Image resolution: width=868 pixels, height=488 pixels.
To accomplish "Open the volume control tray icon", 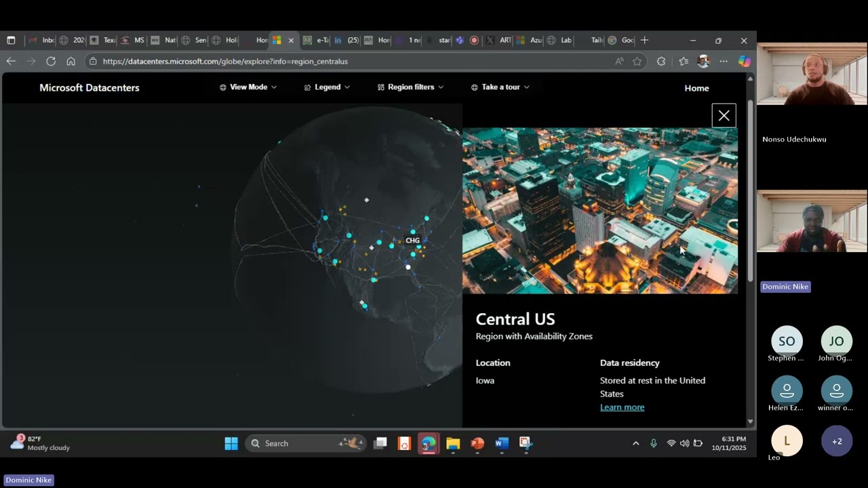I will pos(684,443).
